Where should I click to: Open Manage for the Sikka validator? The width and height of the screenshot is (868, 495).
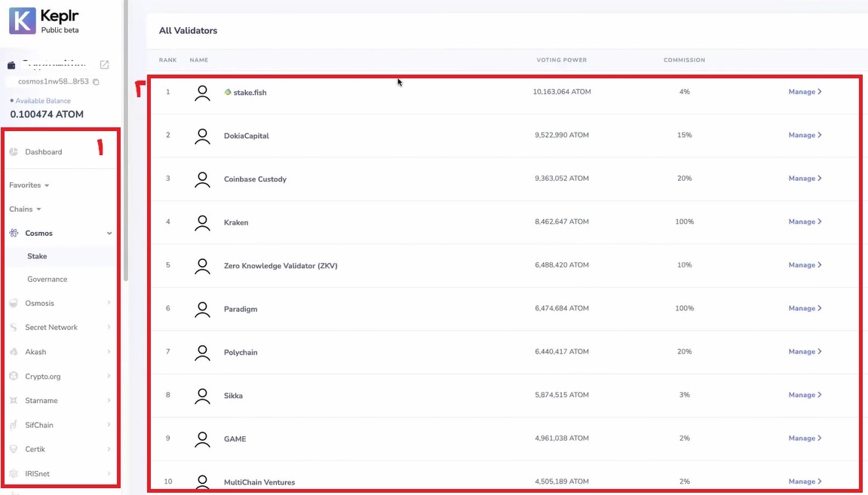point(805,395)
